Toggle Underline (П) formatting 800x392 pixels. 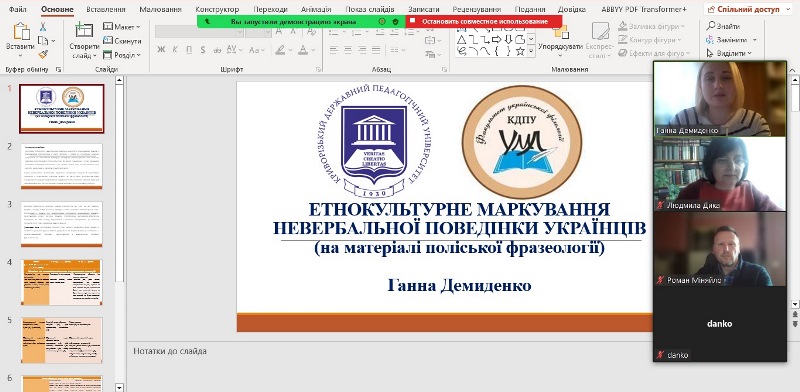[x=189, y=50]
